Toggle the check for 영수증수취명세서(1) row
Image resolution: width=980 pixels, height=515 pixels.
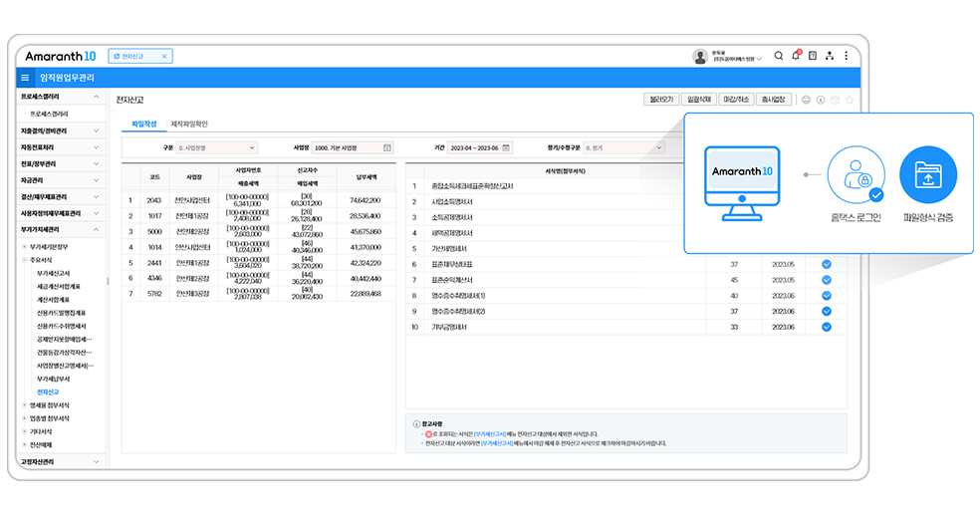click(827, 296)
